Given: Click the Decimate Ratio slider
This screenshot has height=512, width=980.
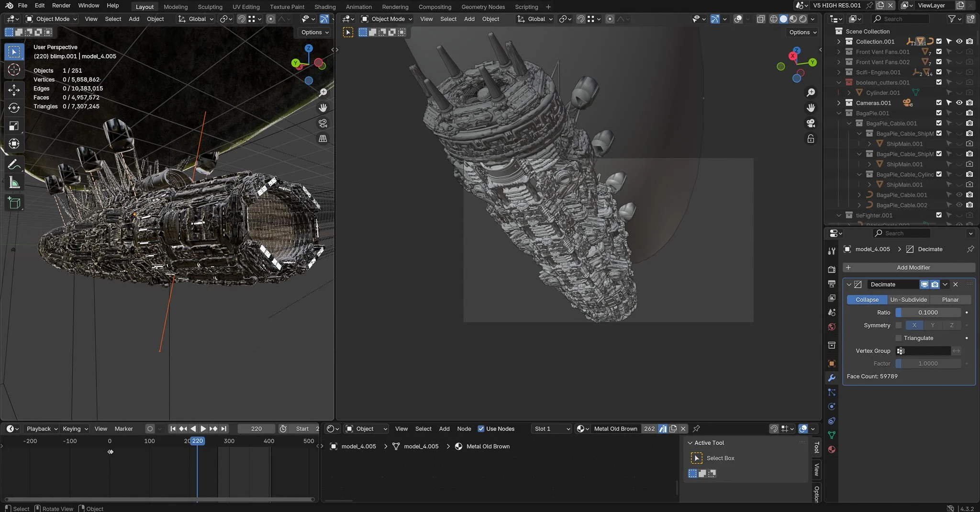Looking at the screenshot, I should 928,313.
